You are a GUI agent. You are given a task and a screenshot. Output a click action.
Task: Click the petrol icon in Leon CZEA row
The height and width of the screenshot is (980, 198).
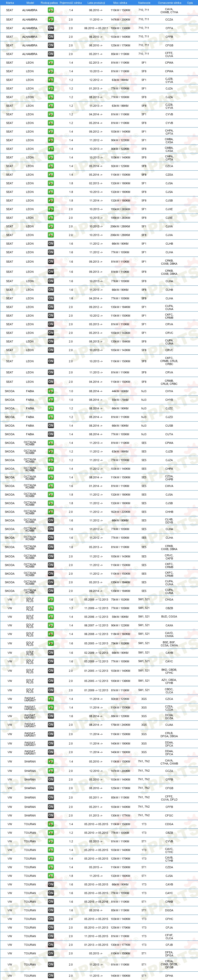51,175
